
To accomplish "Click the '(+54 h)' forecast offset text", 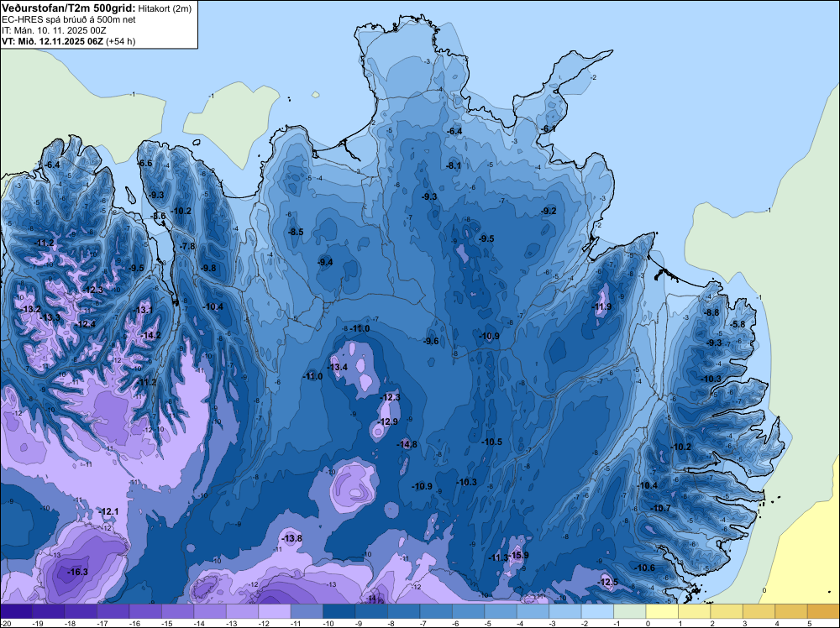I will tap(120, 41).
